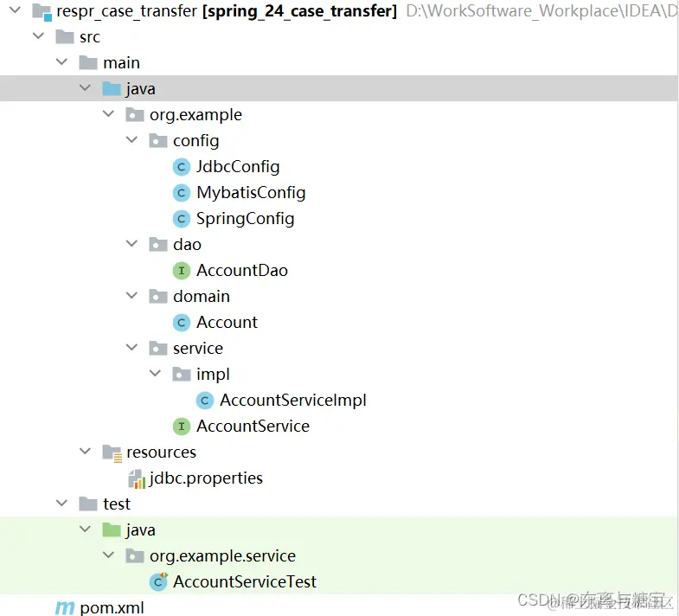Click the domain package label
Screen dimensions: 679x616
click(202, 297)
